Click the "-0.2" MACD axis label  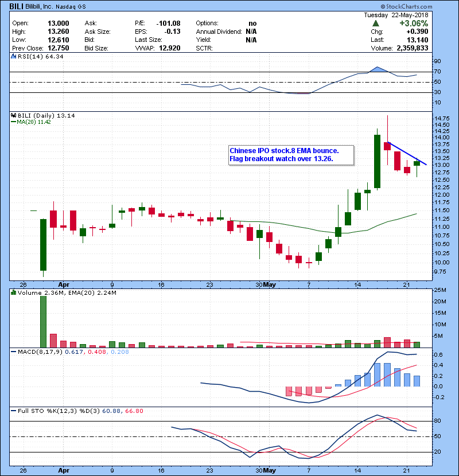(x=439, y=397)
